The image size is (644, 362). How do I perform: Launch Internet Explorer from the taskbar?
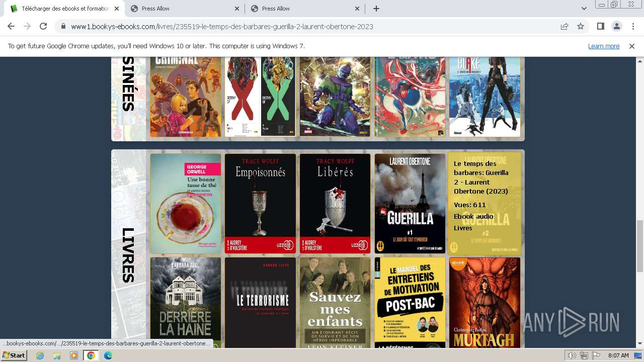click(x=40, y=355)
